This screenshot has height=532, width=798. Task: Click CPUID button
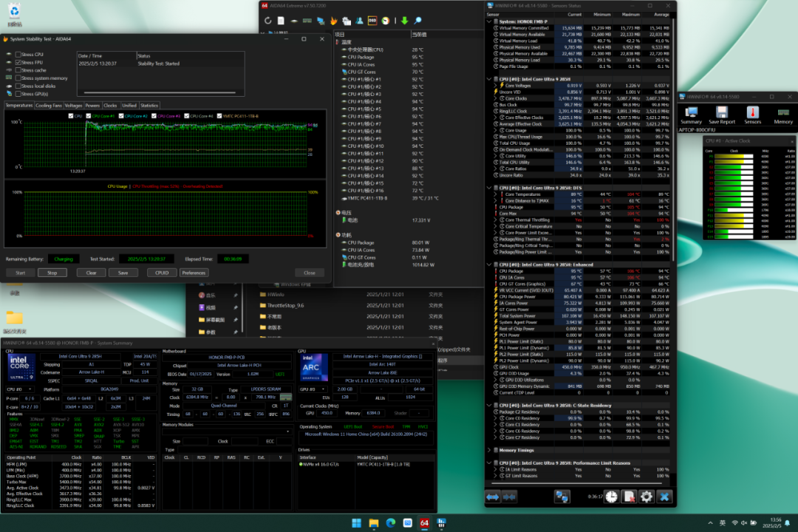(x=162, y=273)
